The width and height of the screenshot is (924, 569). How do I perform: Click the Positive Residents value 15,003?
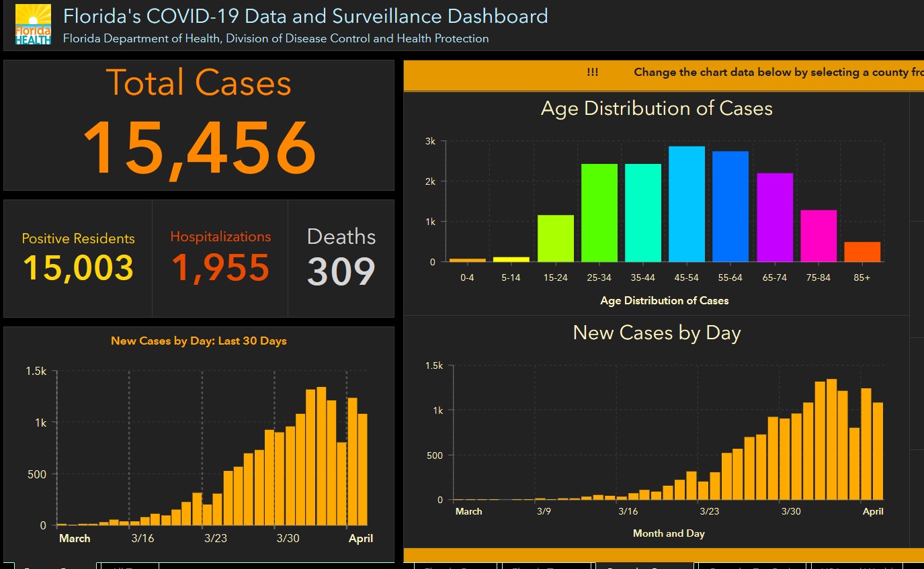pos(79,267)
